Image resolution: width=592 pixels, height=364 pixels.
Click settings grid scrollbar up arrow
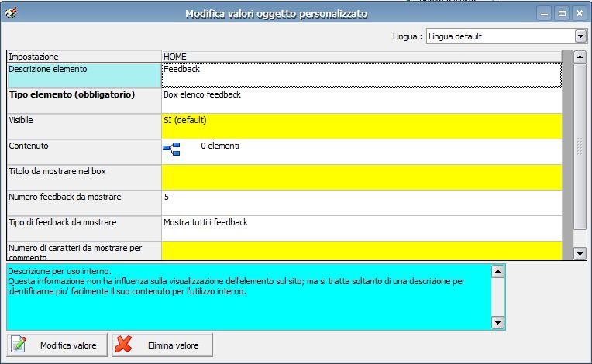coord(580,57)
